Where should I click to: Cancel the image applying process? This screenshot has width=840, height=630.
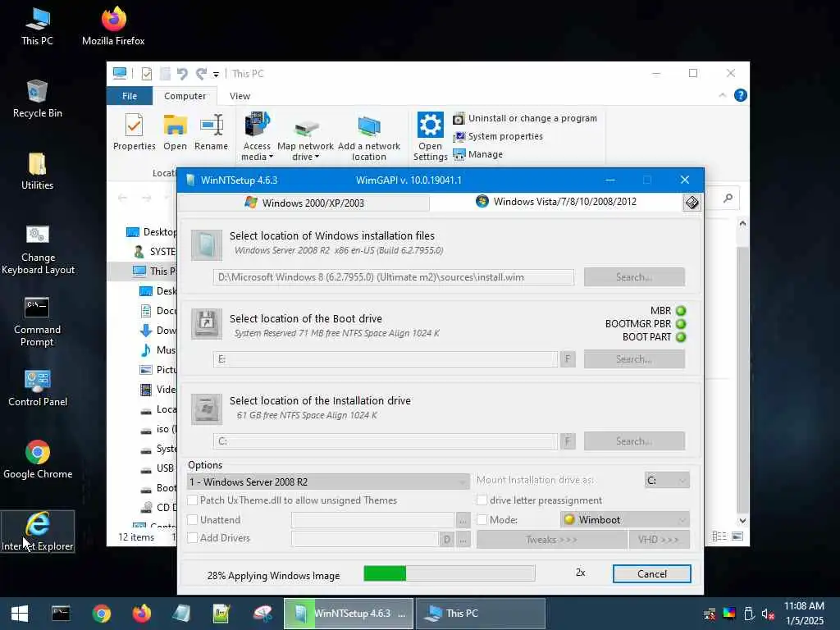click(652, 573)
